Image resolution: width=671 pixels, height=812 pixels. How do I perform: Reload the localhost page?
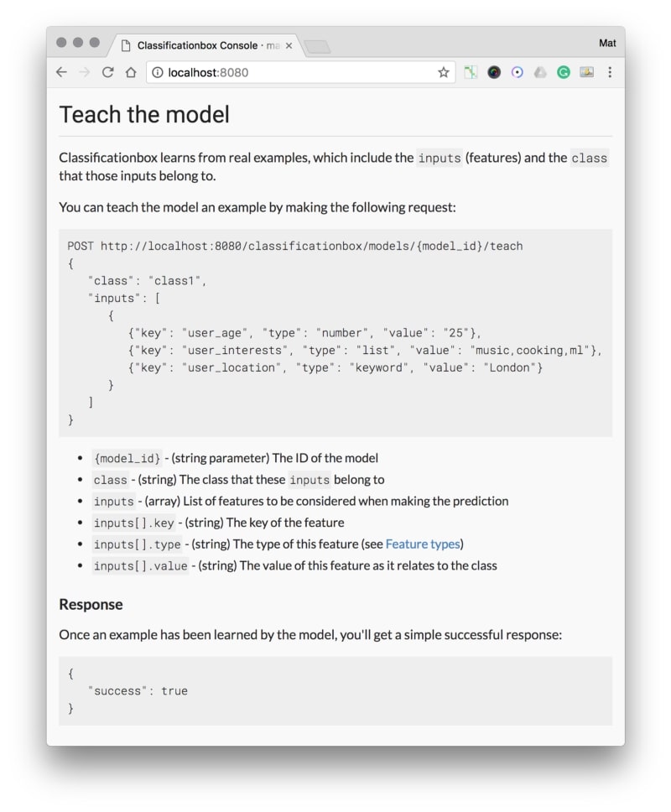pyautogui.click(x=107, y=72)
